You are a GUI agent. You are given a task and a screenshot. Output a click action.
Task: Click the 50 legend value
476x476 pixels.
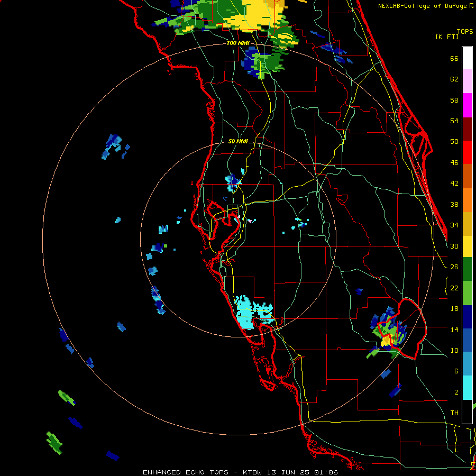(x=454, y=142)
